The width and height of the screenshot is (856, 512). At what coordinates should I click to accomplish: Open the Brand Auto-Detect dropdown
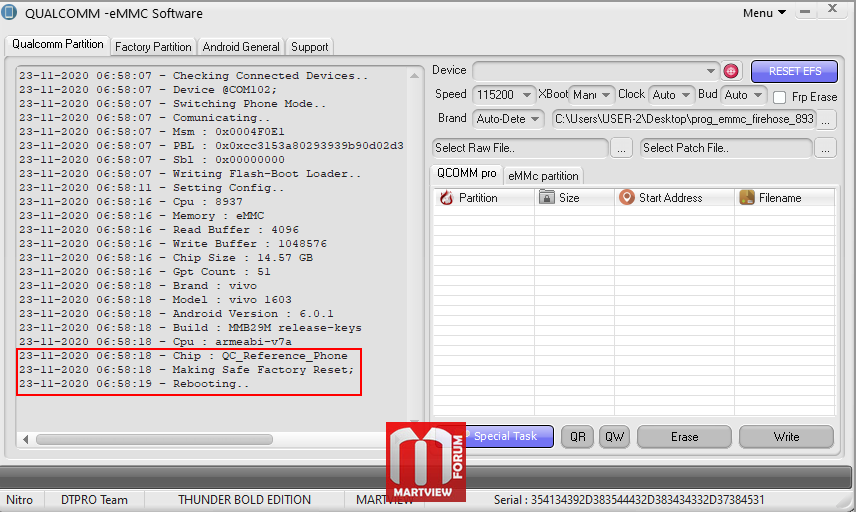coord(508,119)
